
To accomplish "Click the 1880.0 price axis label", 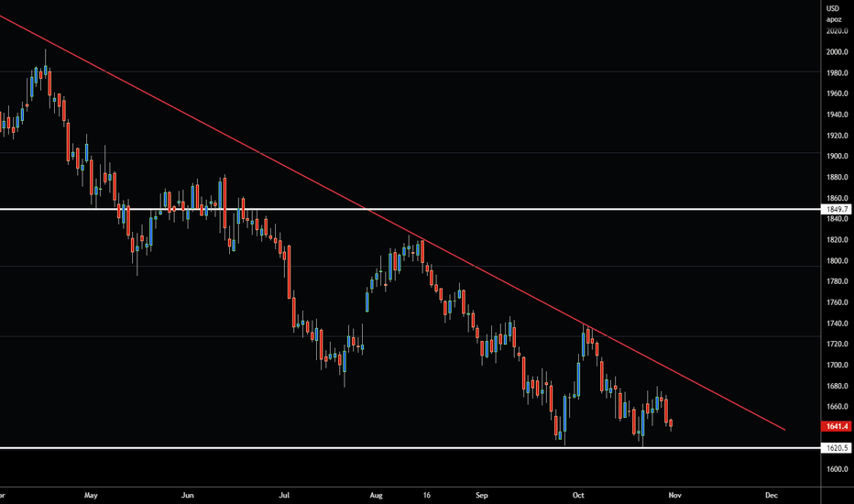I will tap(838, 177).
